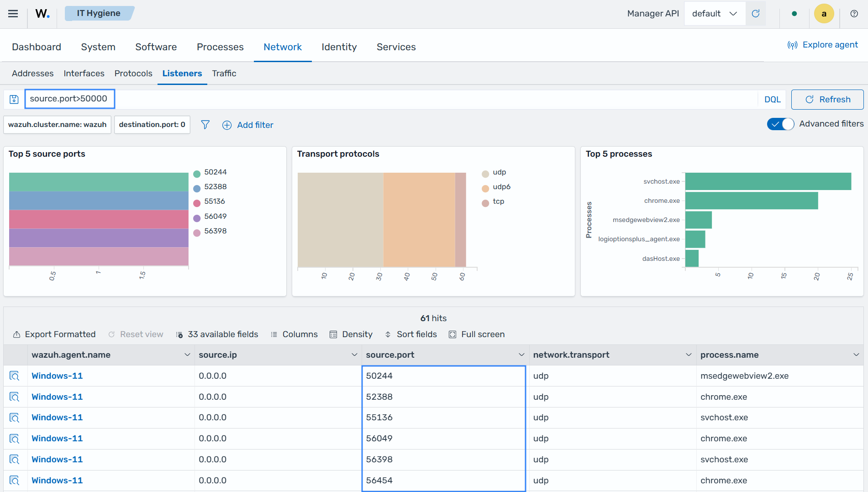Toggle the udp6 legend item
Screen dimensions: 868x492
click(496, 187)
